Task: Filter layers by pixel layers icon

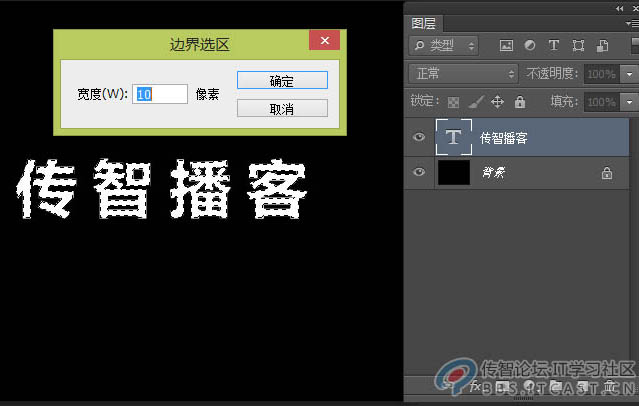Action: pos(506,45)
